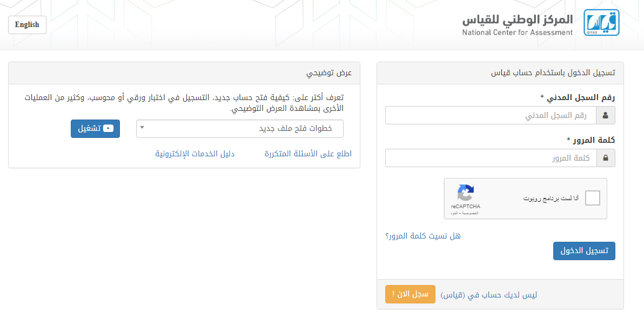The width and height of the screenshot is (644, 331).
Task: Expand the خطوات فتح ملف جديد dropdown
Action: [239, 128]
